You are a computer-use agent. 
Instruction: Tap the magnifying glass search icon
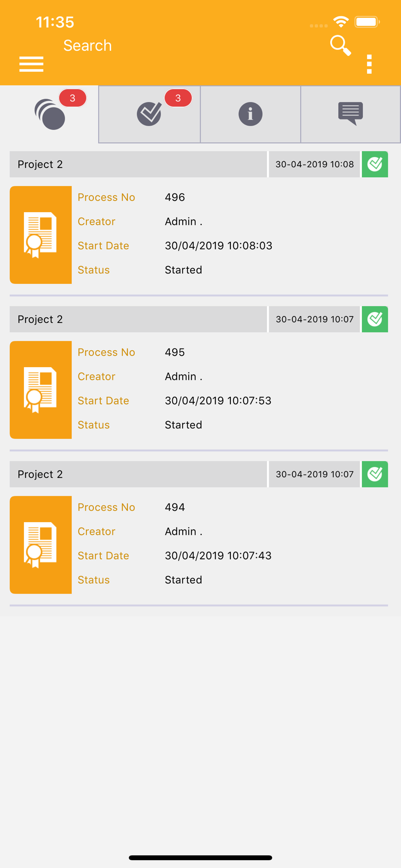point(340,46)
